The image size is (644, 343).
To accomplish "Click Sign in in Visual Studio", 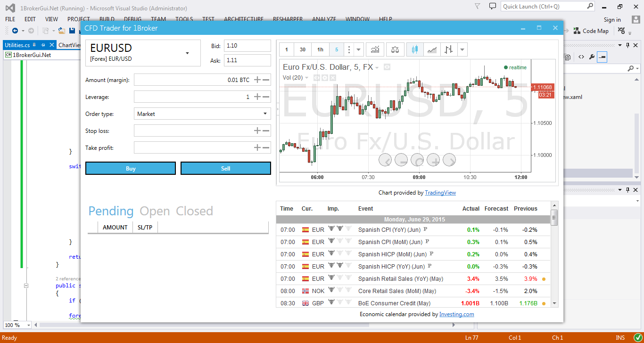I will tap(612, 20).
